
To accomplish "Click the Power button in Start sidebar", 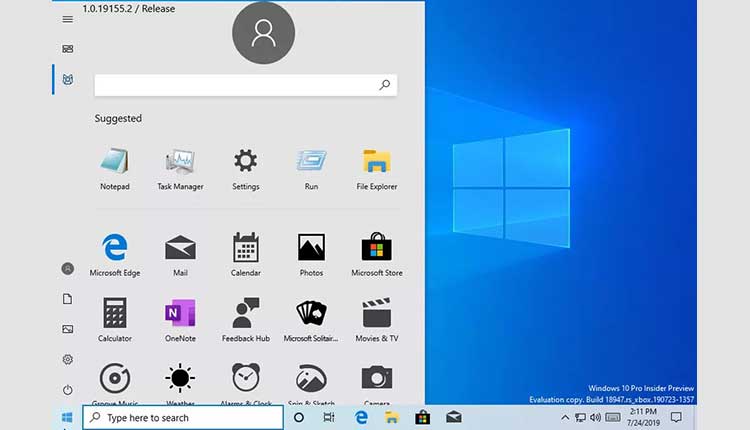I will (x=68, y=390).
